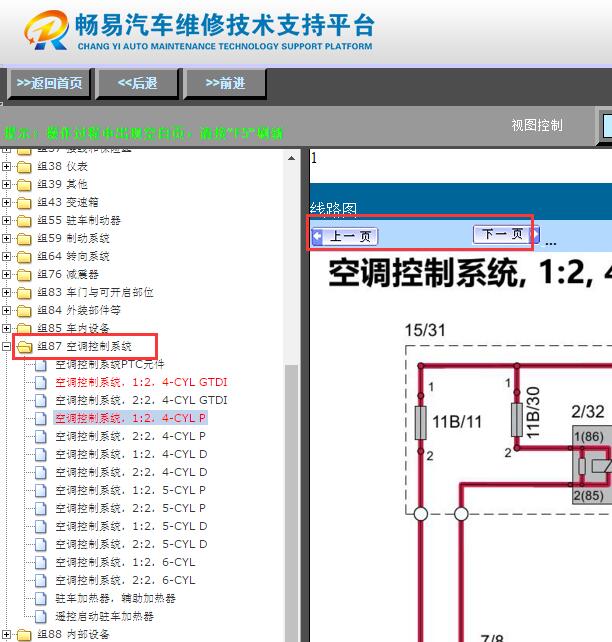Image resolution: width=612 pixels, height=642 pixels.
Task: Click fuse 11B/30 in the wiring diagram
Action: [x=517, y=420]
